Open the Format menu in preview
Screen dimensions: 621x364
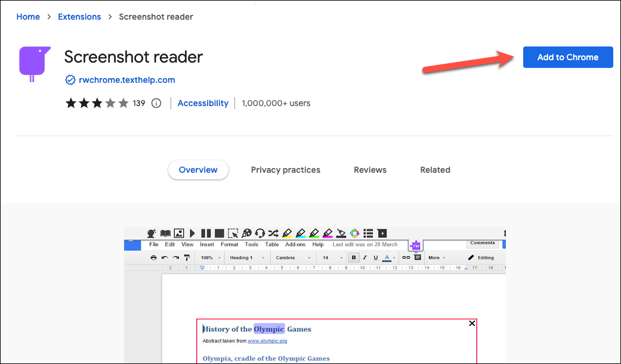(x=229, y=244)
